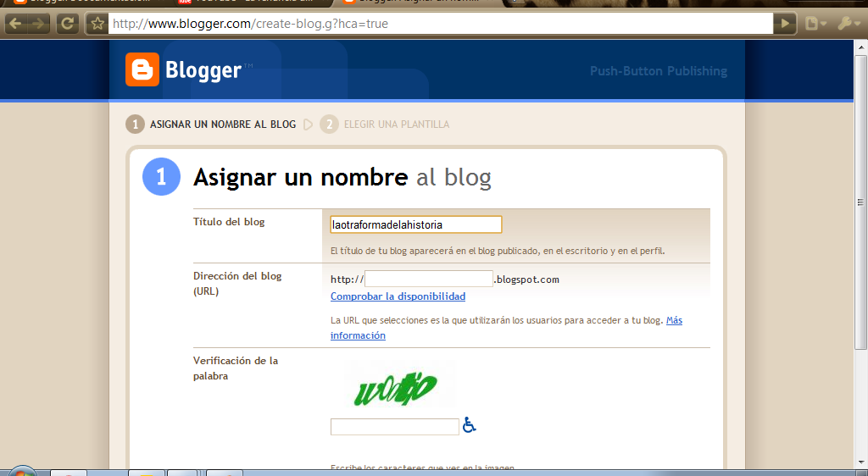This screenshot has width=868, height=476.
Task: Click the captcha verification image
Action: click(x=400, y=385)
